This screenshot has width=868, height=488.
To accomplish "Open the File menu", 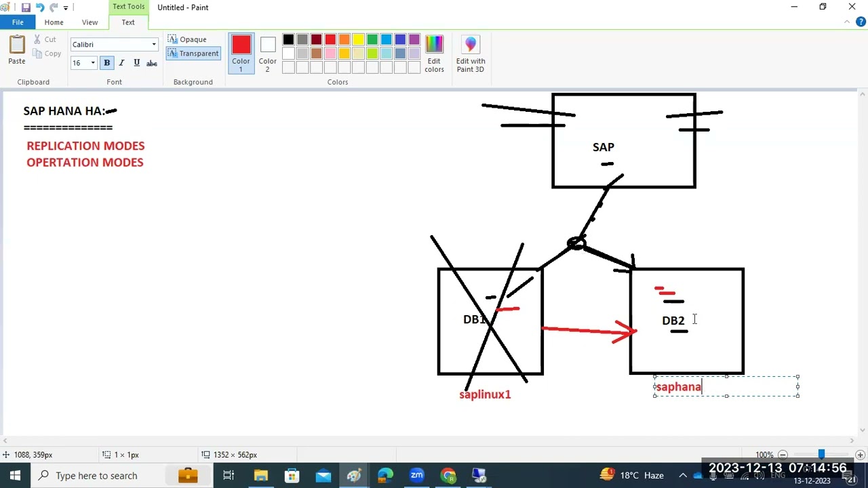I will tap(18, 22).
